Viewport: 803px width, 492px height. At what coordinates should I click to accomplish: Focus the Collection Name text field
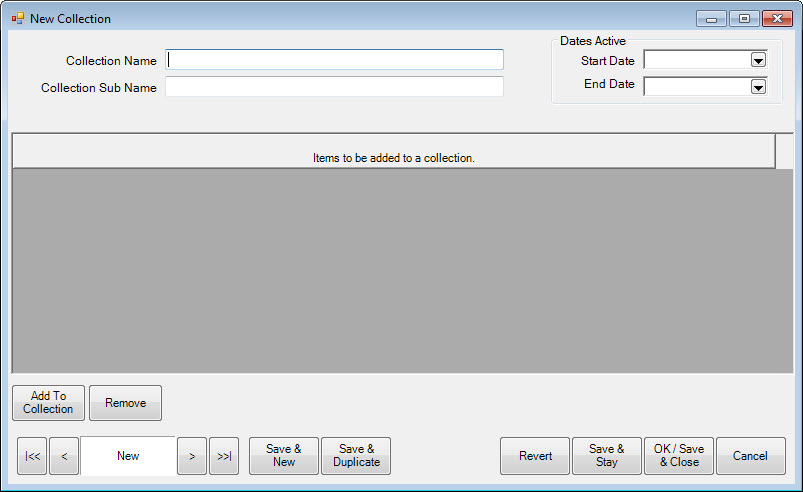tap(334, 60)
